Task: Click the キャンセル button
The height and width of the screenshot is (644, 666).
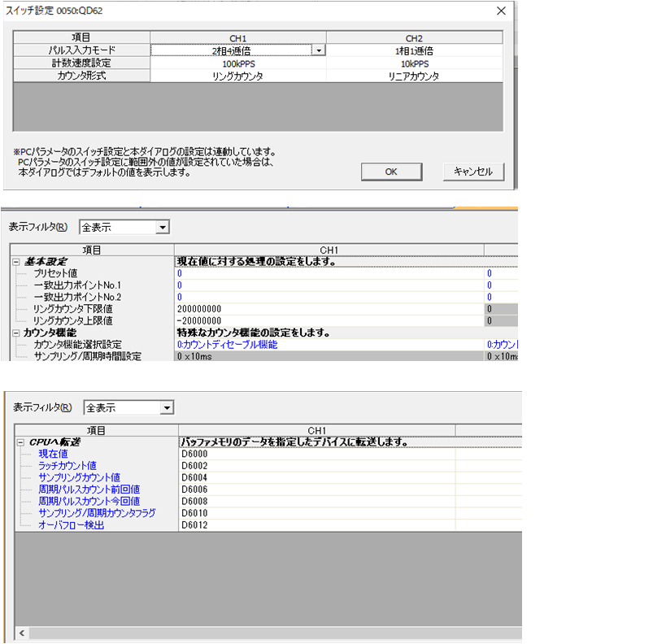Action: point(473,172)
